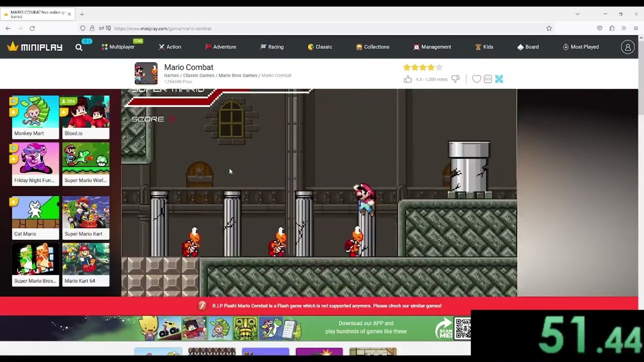Viewport: 644px width, 362px height.
Task: Go back in the browser
Action: tap(8, 28)
